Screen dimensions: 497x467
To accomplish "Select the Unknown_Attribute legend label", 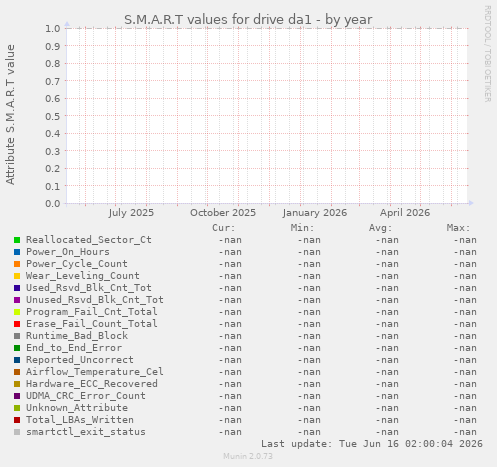I will [77, 408].
